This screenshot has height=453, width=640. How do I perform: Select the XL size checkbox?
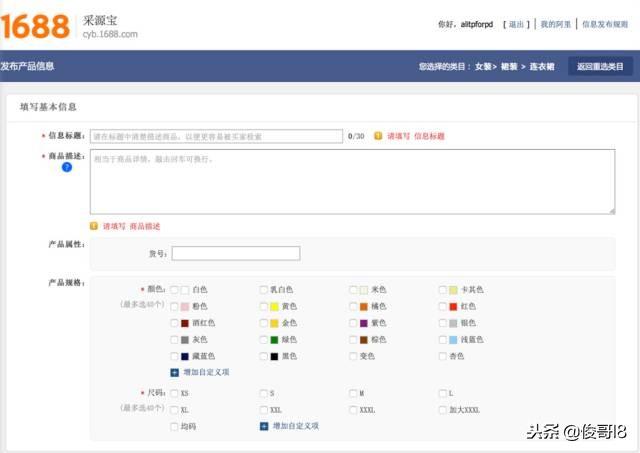tap(174, 410)
